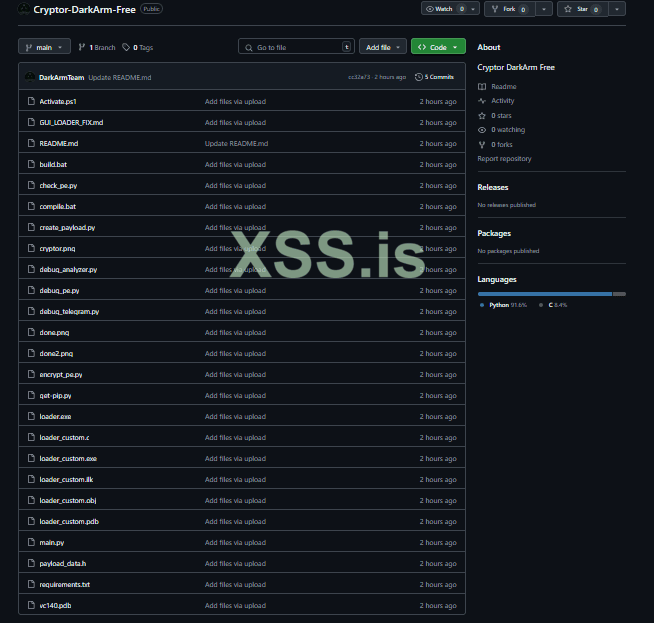Open file loader.exe

55,417
